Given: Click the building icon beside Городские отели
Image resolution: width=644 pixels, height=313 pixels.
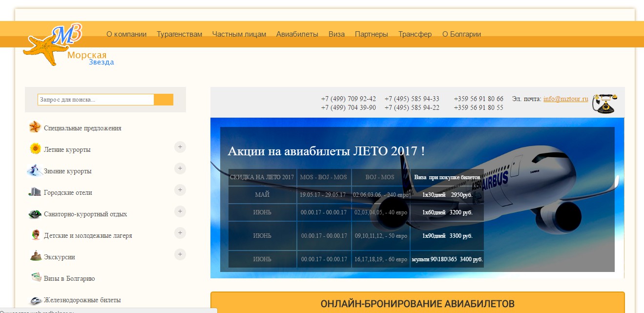Looking at the screenshot, I should (35, 192).
